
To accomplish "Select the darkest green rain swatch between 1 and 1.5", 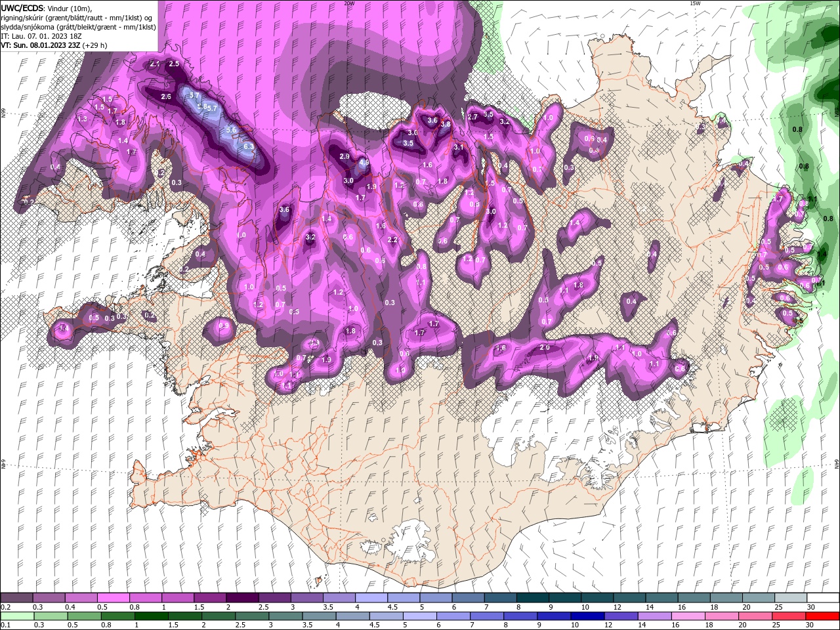I will pyautogui.click(x=152, y=616).
